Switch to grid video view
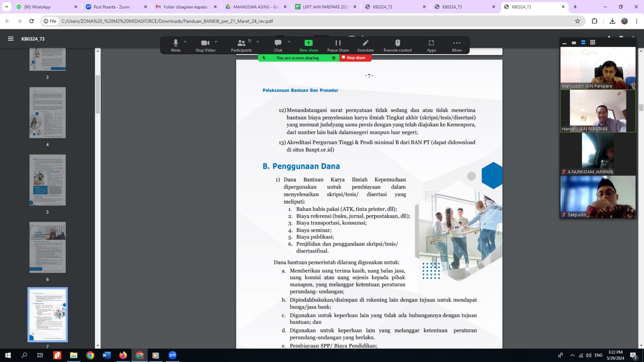The height and width of the screenshot is (362, 644). pos(592,43)
